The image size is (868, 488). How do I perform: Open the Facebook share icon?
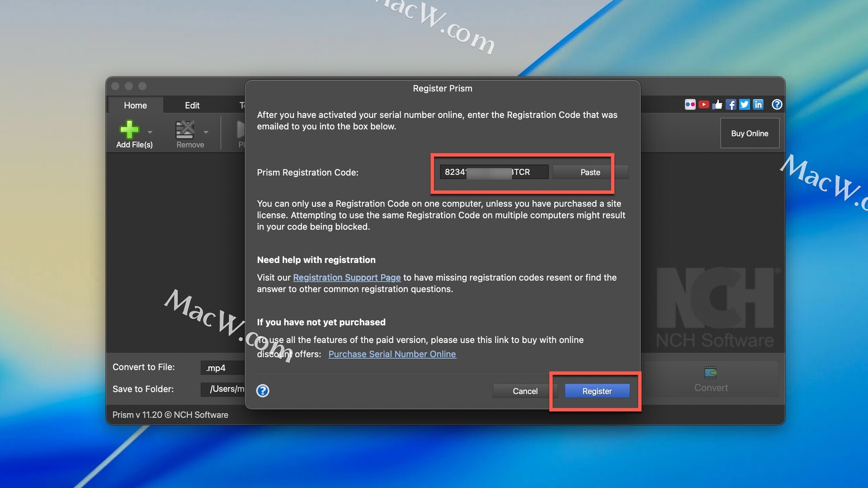coord(731,105)
